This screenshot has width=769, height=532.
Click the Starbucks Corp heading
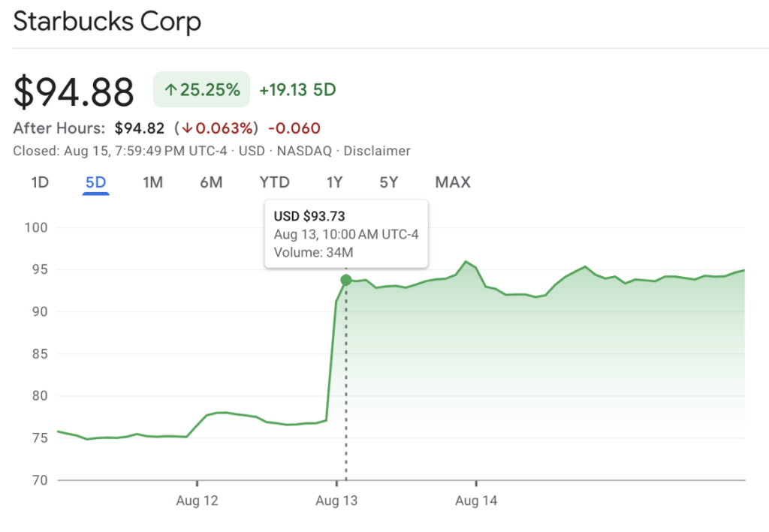107,21
